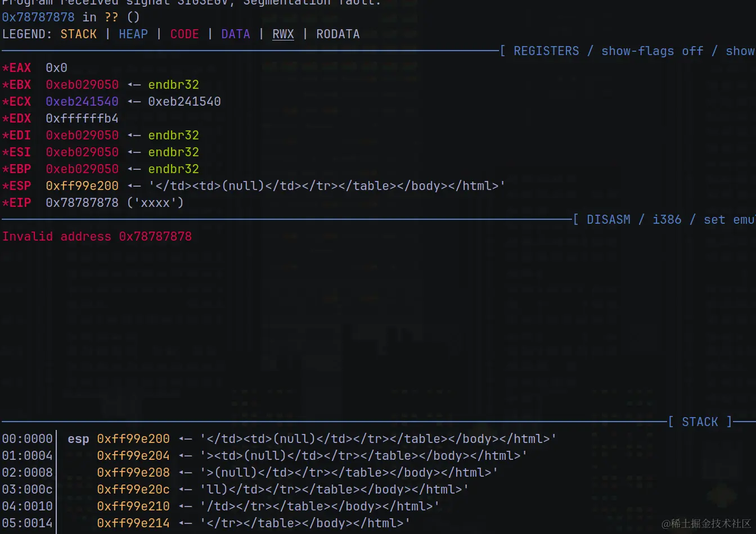Select DATA in the legend line
Viewport: 756px width, 534px height.
(x=236, y=34)
